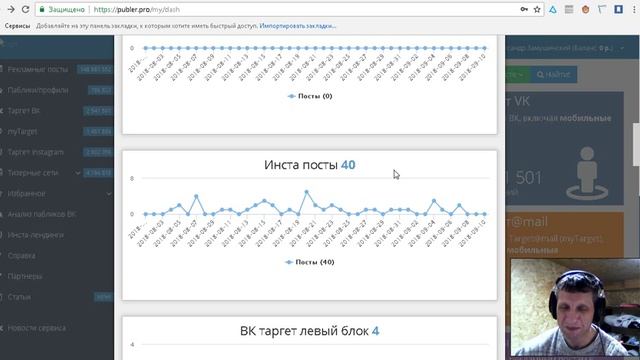Click the green padlock Защищено indicator
Image resolution: width=640 pixels, height=360 pixels.
[62, 9]
